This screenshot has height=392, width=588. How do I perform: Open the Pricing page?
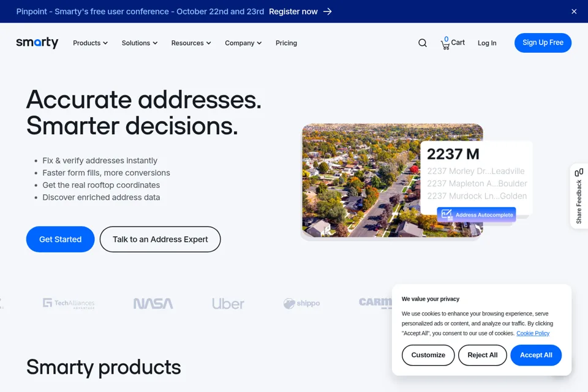pos(286,43)
